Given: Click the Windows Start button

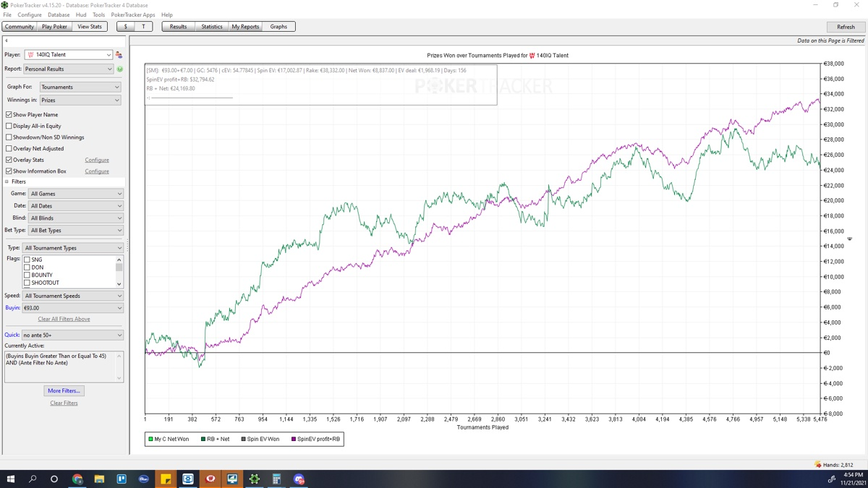Looking at the screenshot, I should coord(11,479).
